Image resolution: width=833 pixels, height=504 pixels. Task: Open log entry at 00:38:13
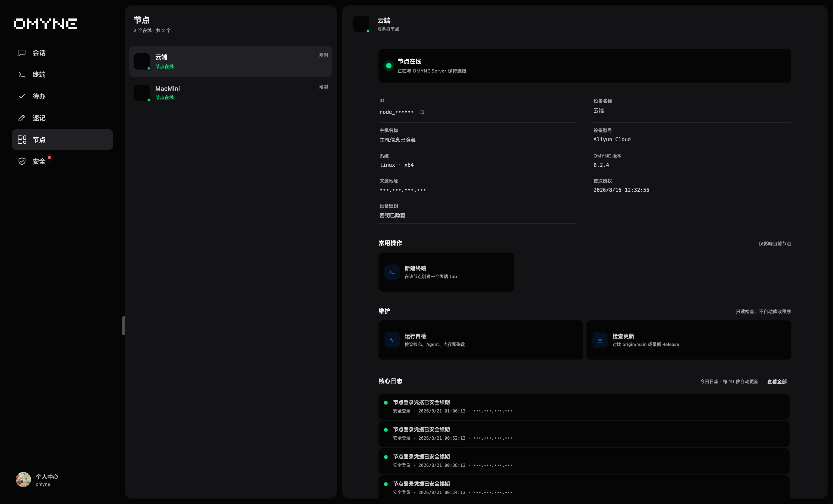coord(584,461)
